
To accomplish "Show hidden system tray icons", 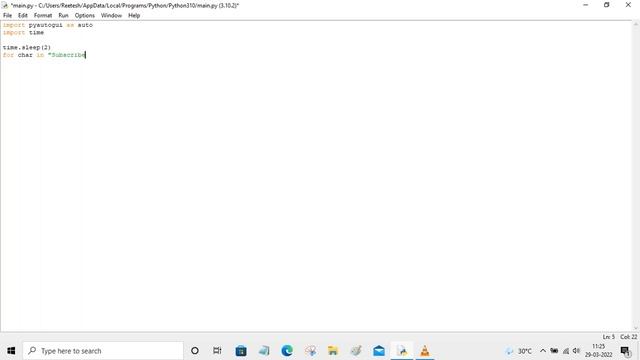I will 543,351.
